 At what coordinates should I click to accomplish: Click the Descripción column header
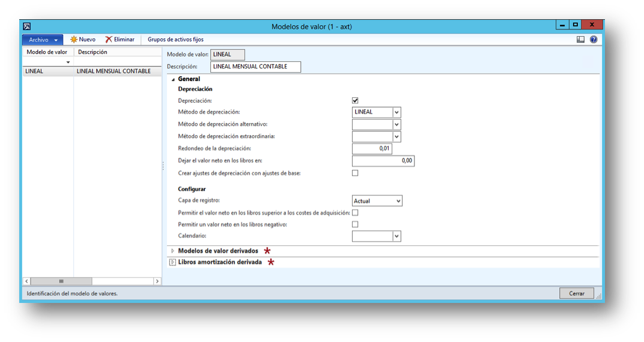point(118,52)
